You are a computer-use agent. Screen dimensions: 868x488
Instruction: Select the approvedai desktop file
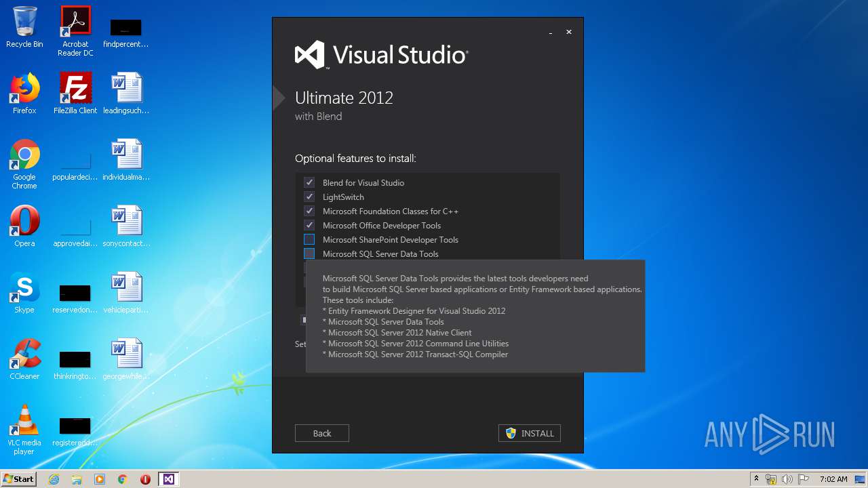(75, 231)
